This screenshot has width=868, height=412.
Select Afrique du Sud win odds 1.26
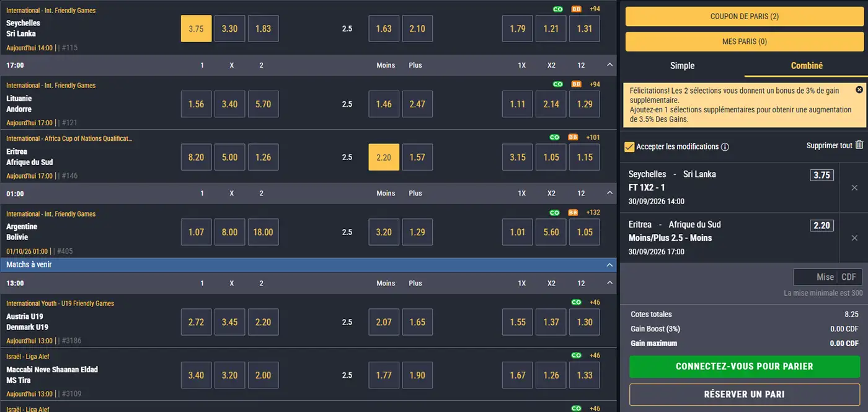(263, 157)
